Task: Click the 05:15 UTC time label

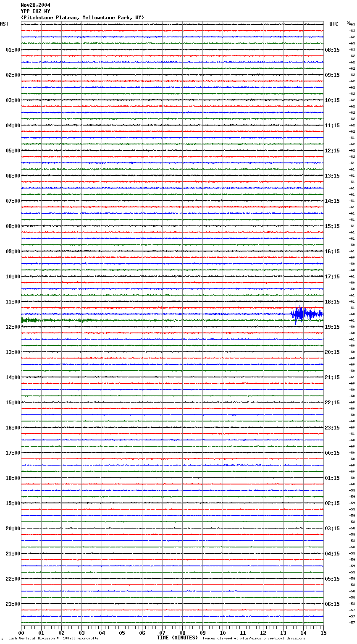Action: [x=332, y=579]
